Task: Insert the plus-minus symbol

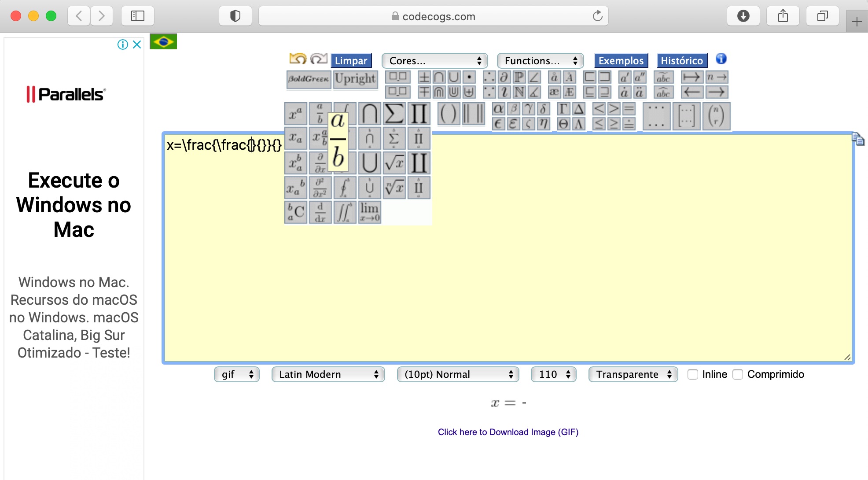Action: [424, 78]
